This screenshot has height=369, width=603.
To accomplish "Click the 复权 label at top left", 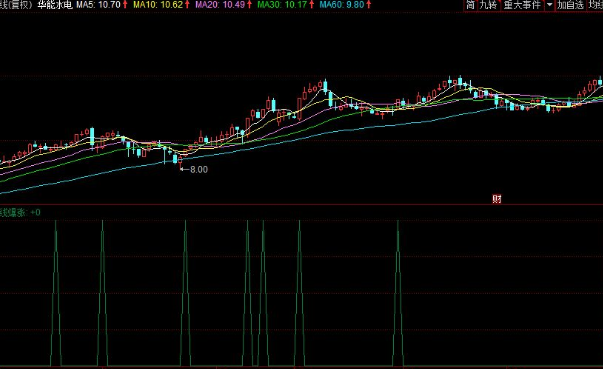I will [x=20, y=5].
